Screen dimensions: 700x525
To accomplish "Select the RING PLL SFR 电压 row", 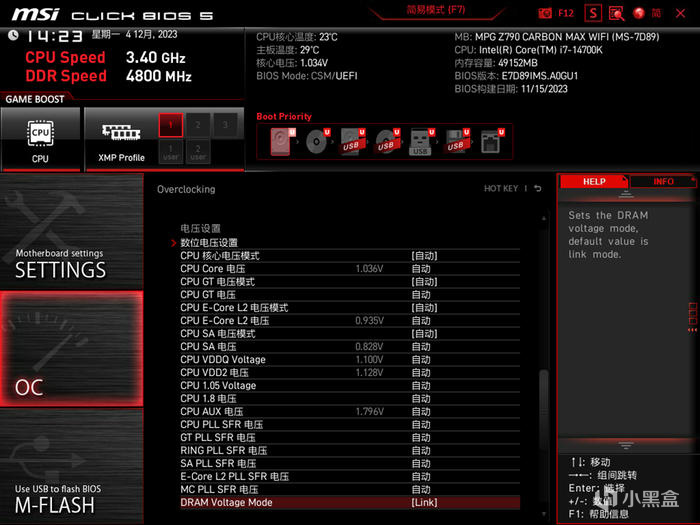I will pyautogui.click(x=350, y=450).
